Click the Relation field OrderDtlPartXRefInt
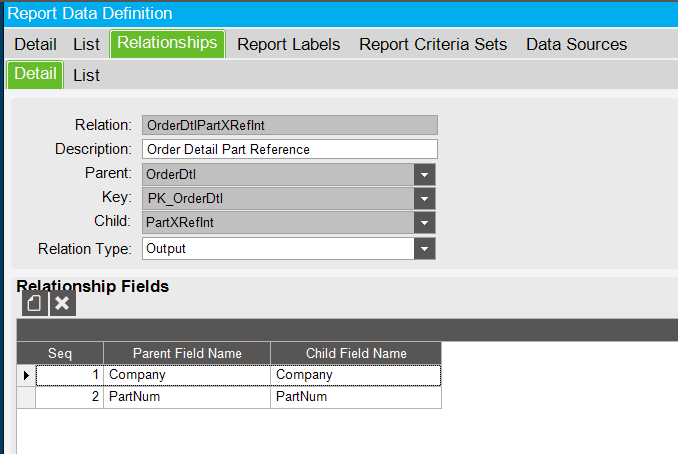Screen dimensions: 678x454 (290, 125)
